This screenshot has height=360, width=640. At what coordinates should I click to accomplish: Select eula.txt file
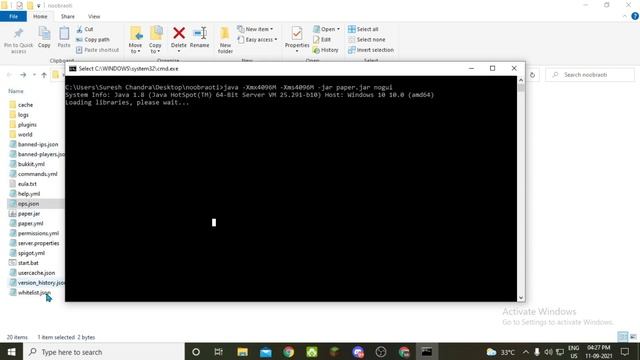click(x=23, y=184)
